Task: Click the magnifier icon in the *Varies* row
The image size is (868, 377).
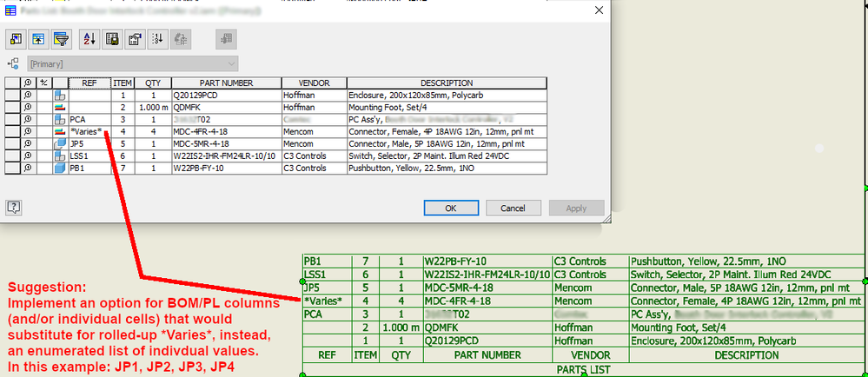Action: pyautogui.click(x=28, y=132)
